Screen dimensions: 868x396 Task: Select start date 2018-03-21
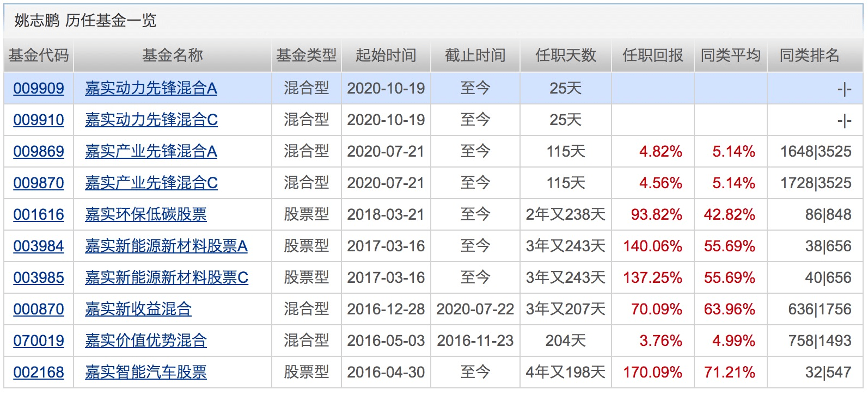386,214
